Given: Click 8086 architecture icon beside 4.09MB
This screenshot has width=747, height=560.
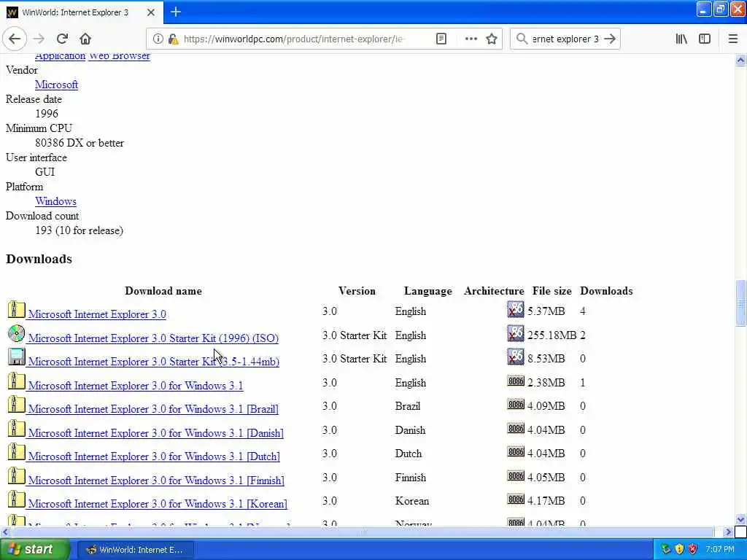Looking at the screenshot, I should [516, 404].
